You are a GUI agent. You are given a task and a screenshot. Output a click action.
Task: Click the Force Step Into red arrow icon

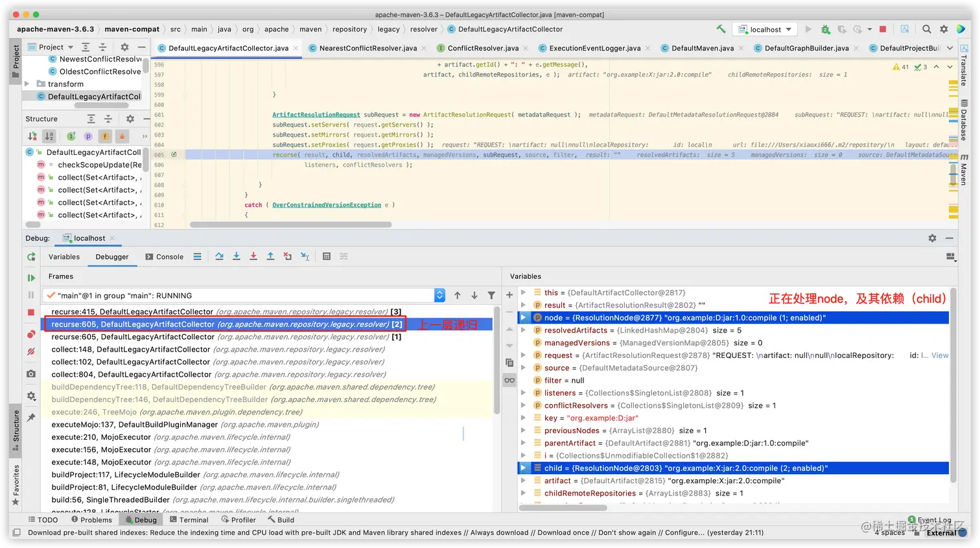click(x=253, y=256)
